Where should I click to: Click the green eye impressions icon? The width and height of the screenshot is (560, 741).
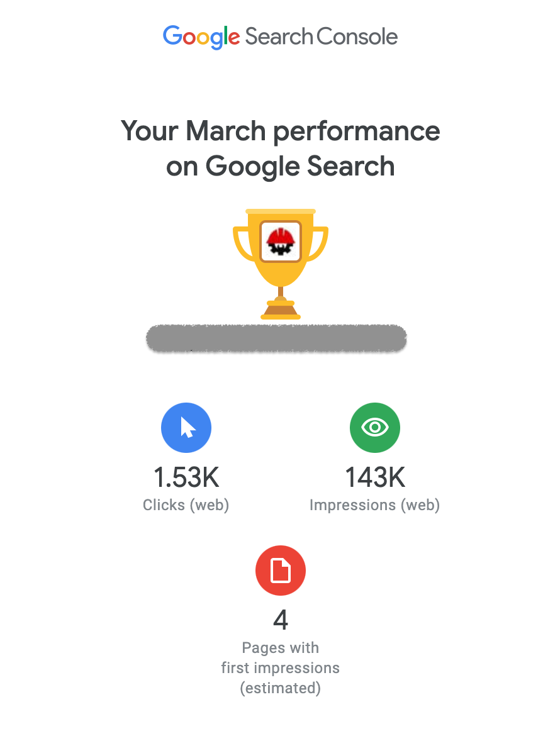375,428
